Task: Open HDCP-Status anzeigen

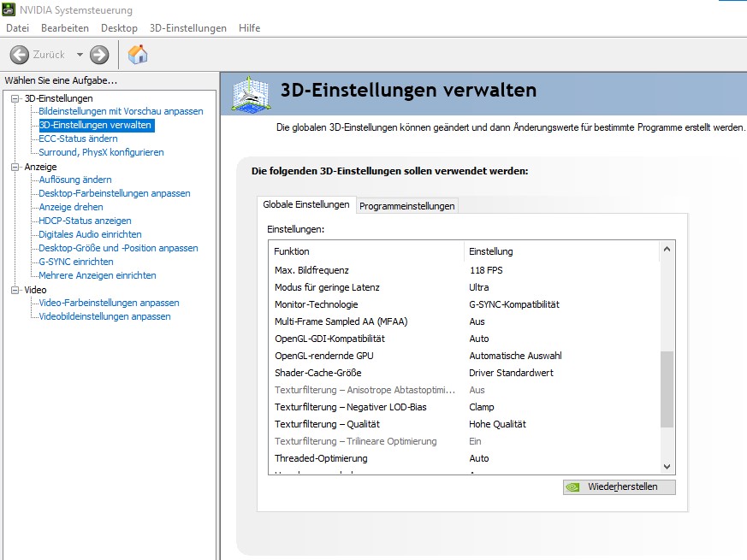Action: (x=85, y=221)
